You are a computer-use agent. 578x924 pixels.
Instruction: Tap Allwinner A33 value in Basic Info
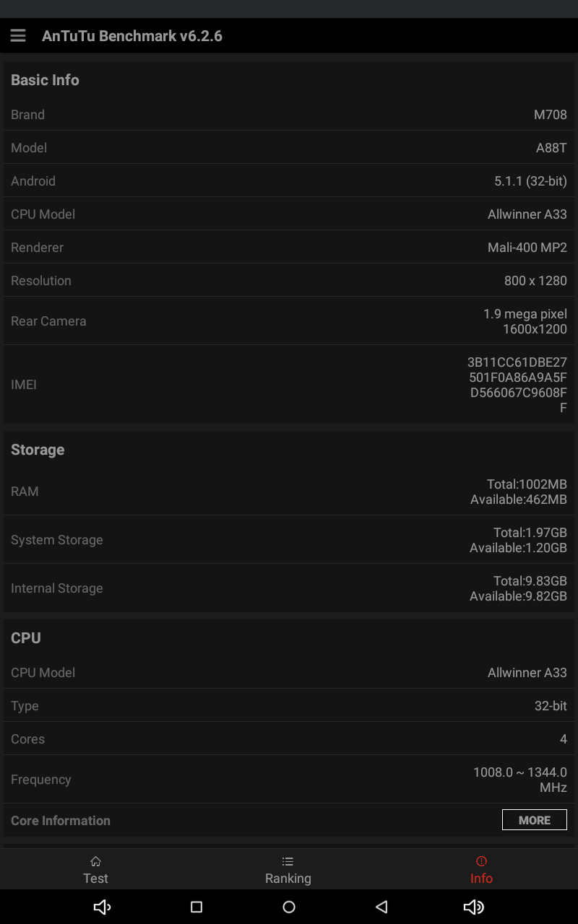527,214
